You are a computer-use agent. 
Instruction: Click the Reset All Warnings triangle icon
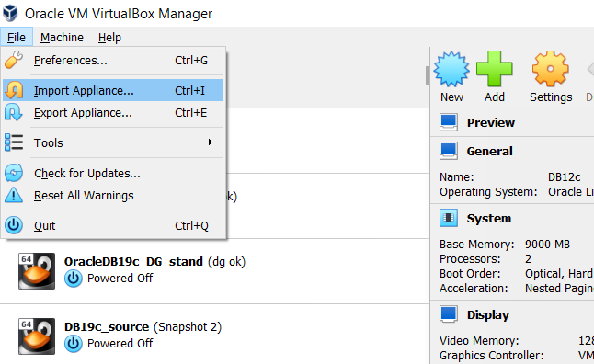(x=14, y=196)
